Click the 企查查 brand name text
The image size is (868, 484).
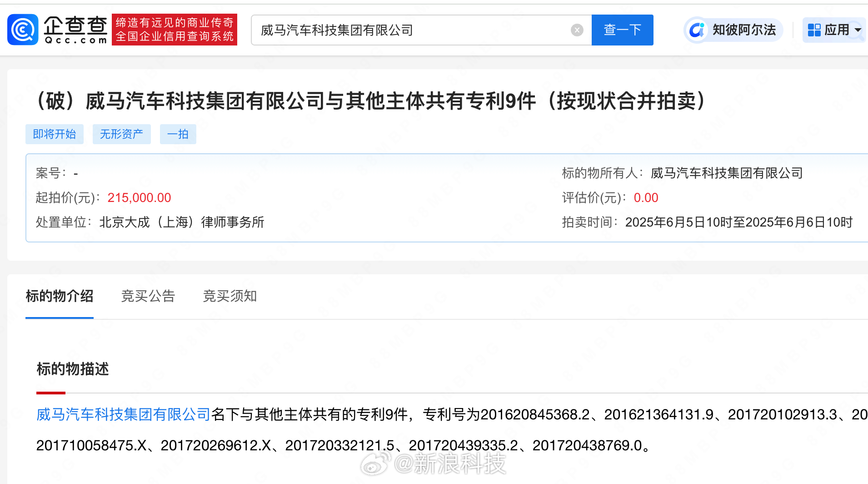pyautogui.click(x=75, y=25)
